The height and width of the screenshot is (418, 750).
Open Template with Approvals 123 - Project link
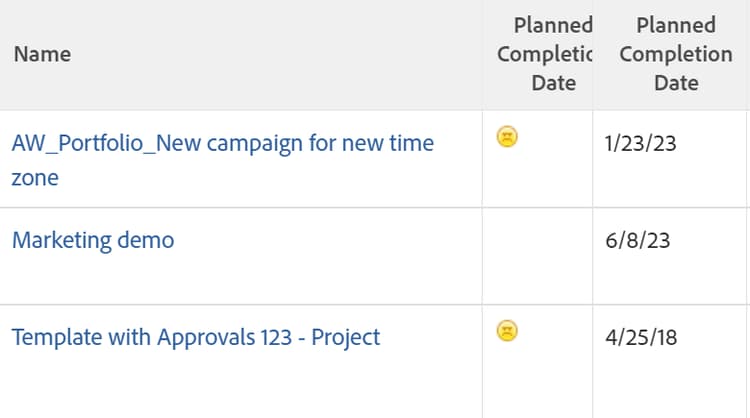pyautogui.click(x=196, y=337)
